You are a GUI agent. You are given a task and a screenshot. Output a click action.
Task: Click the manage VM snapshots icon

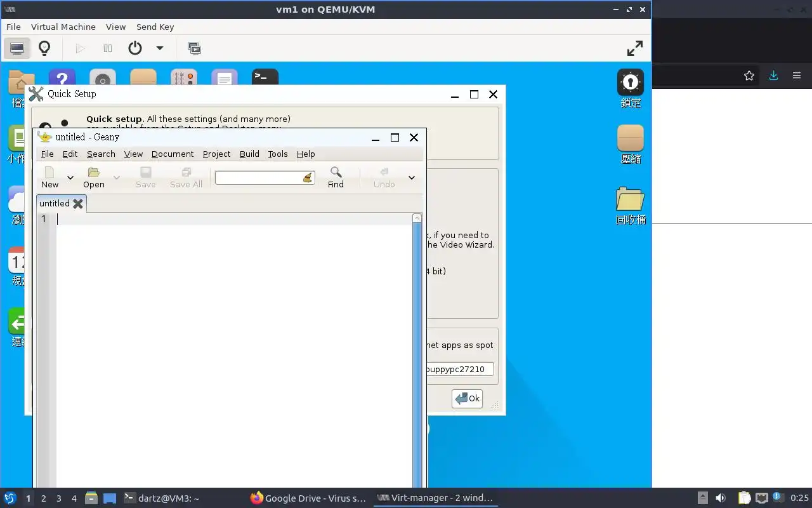coord(195,48)
